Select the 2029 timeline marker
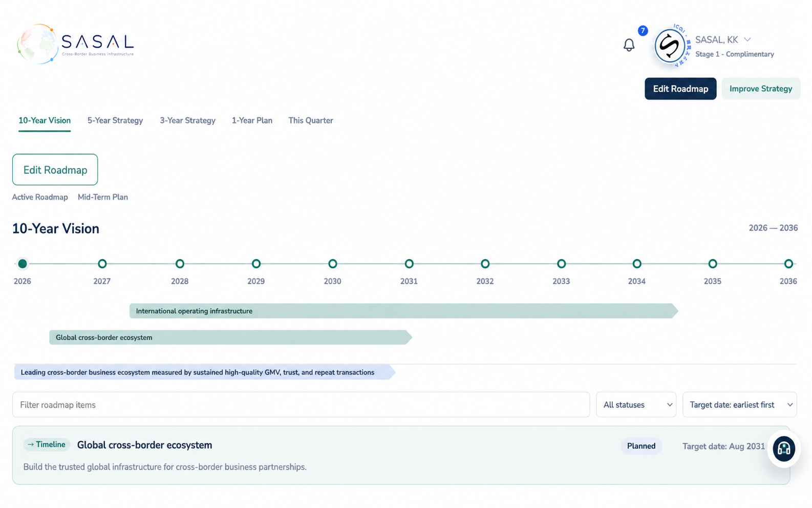 tap(256, 264)
